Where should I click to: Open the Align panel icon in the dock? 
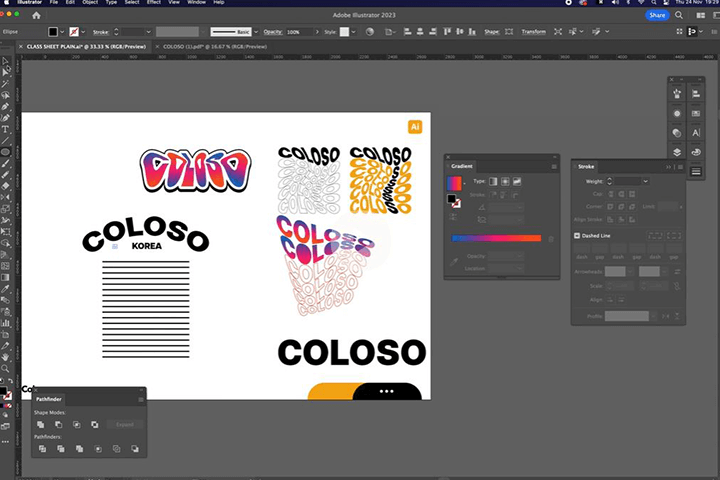pos(696,94)
